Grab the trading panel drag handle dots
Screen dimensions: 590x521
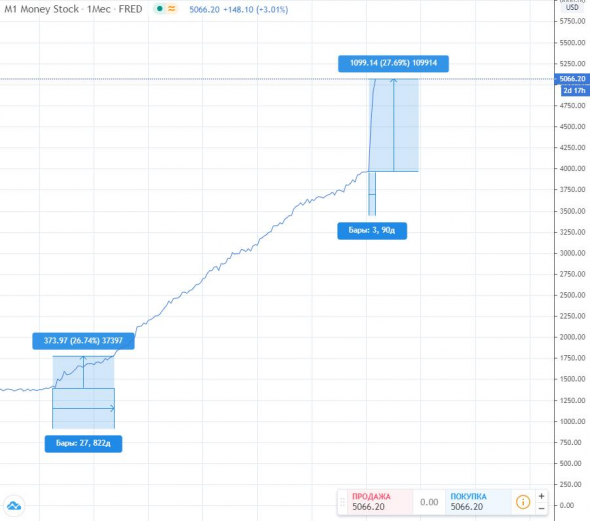342,502
